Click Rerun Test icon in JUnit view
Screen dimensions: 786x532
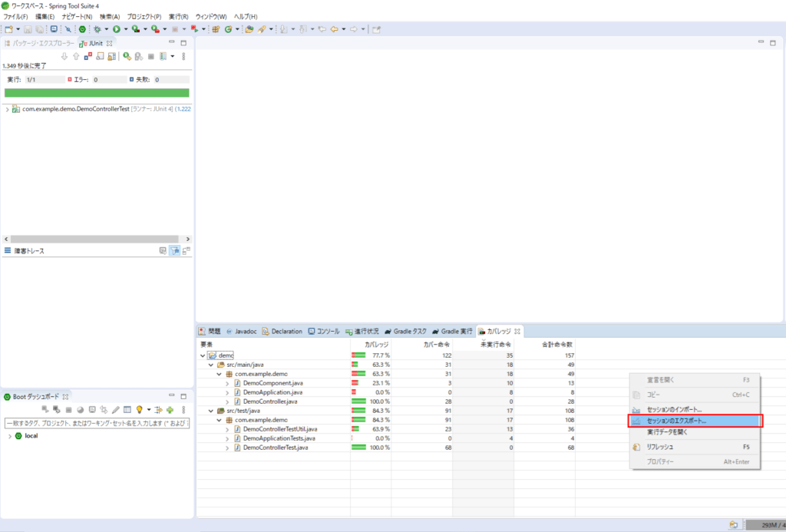[127, 56]
